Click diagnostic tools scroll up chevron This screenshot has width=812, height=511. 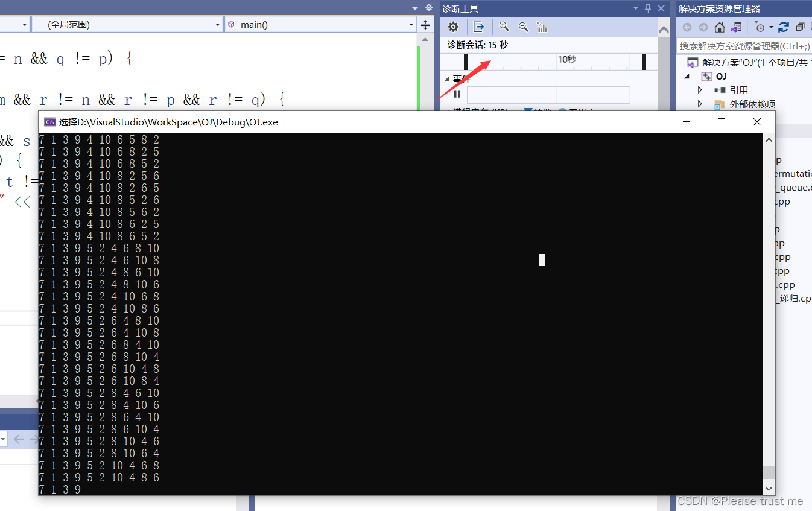point(664,30)
